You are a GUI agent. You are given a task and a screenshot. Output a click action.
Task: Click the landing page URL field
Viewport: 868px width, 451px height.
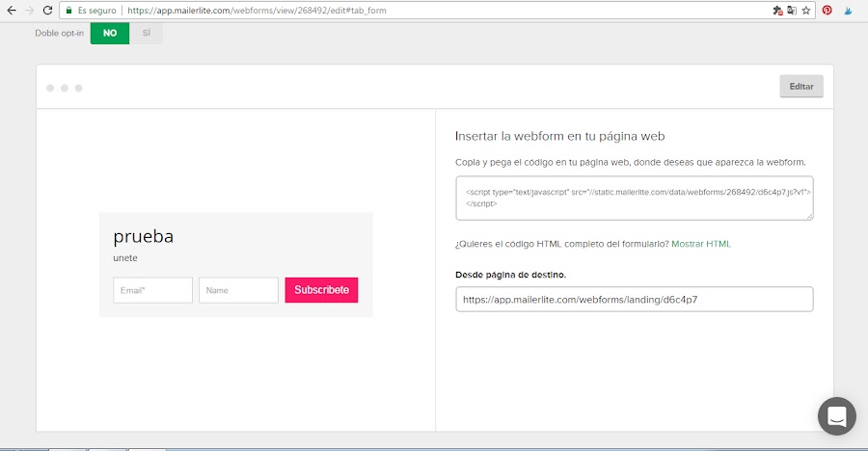(x=635, y=300)
